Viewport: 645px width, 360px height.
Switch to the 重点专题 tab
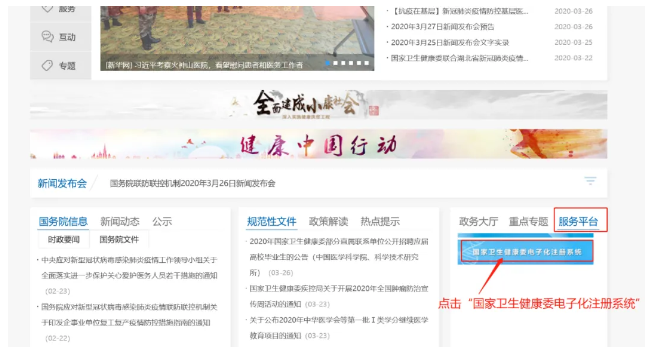pyautogui.click(x=529, y=221)
